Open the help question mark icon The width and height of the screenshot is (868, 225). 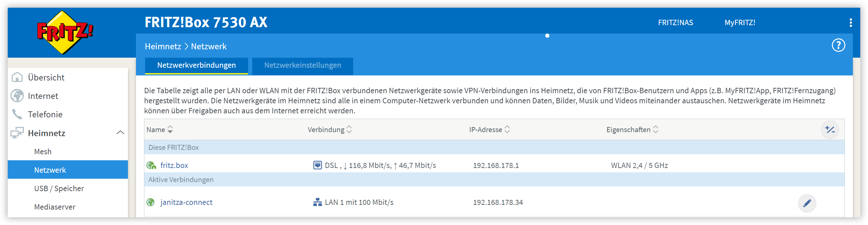pyautogui.click(x=838, y=45)
